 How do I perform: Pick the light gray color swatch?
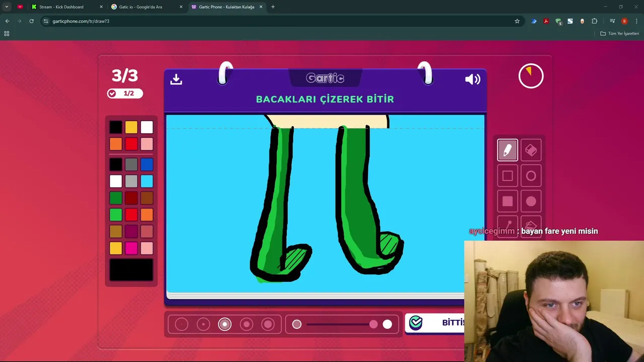point(131,182)
